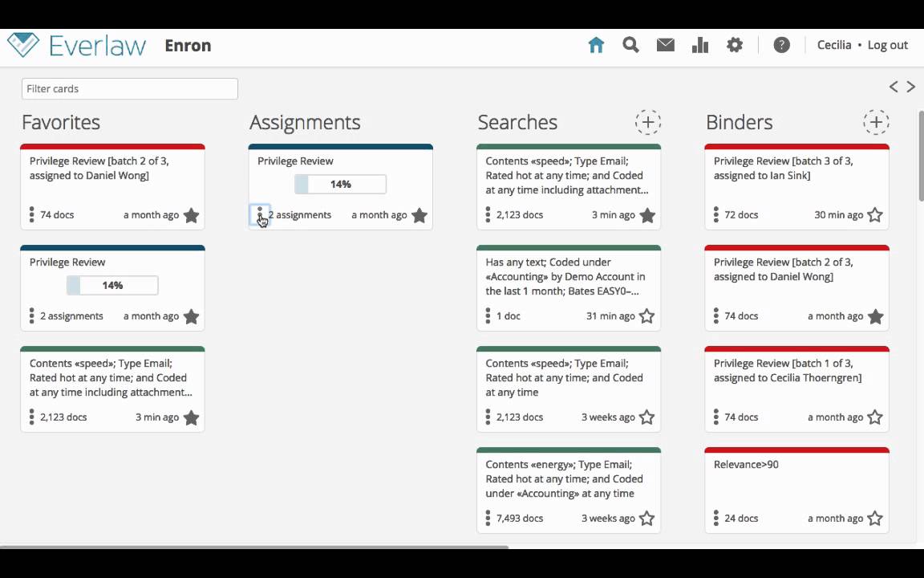Image resolution: width=924 pixels, height=578 pixels.
Task: Click the Log out link
Action: coord(887,46)
